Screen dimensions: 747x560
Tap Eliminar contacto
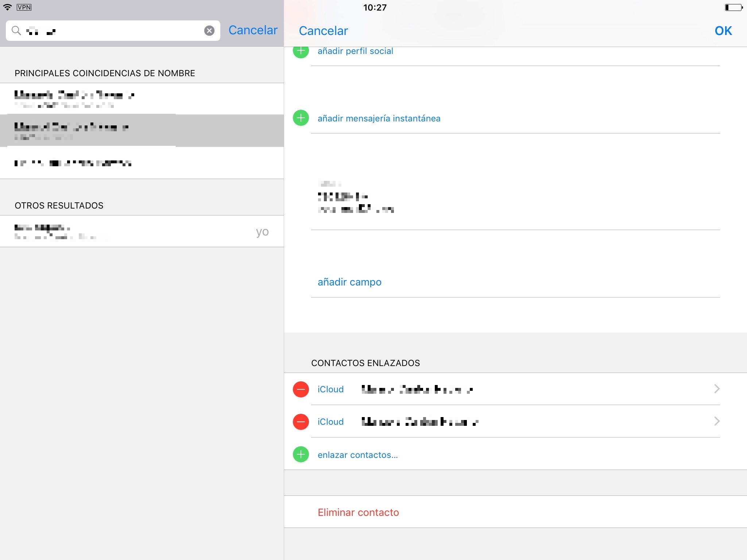click(358, 512)
